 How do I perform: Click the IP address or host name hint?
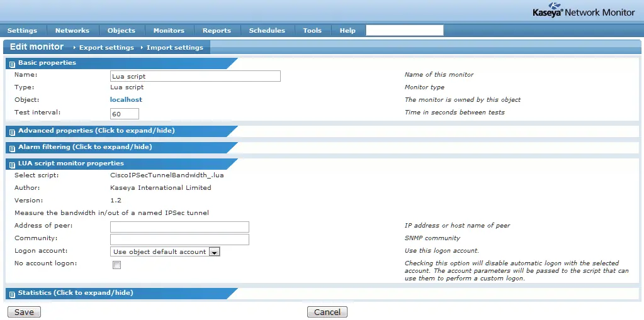pyautogui.click(x=458, y=226)
